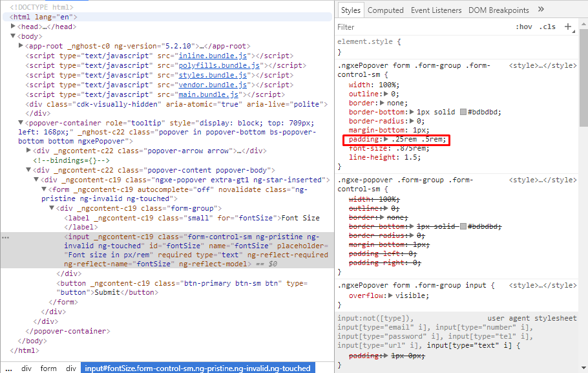Click the scroll down arrow of styles panel
Image resolution: width=588 pixels, height=373 pixels.
pyautogui.click(x=584, y=368)
